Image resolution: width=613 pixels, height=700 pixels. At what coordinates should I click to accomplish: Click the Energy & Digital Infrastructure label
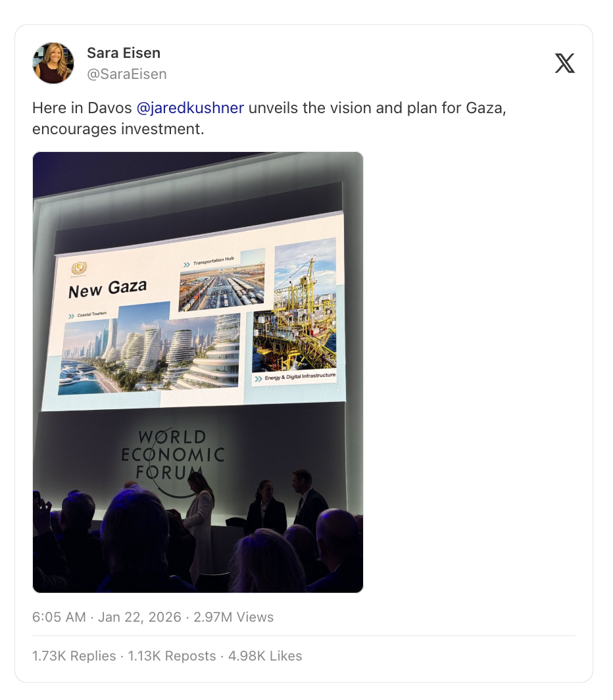click(x=299, y=377)
